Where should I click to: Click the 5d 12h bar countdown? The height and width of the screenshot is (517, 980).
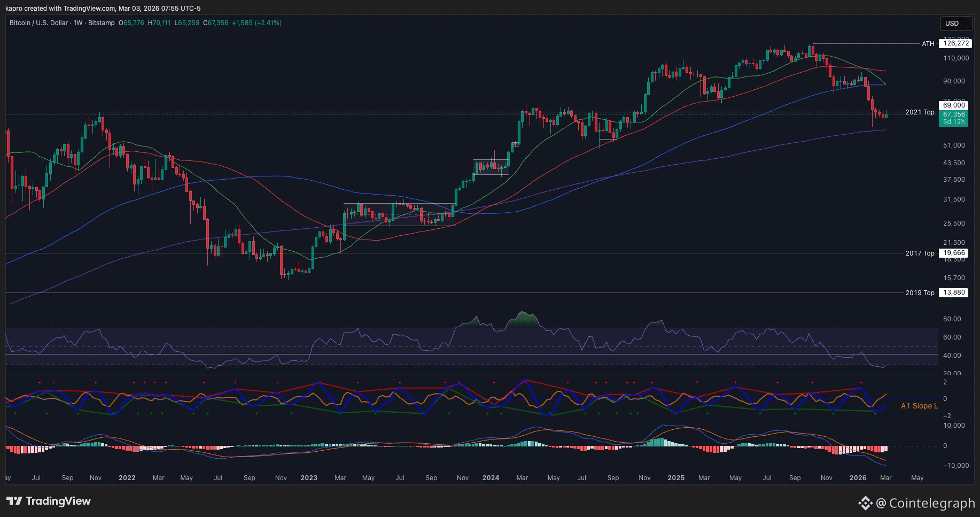coord(954,122)
